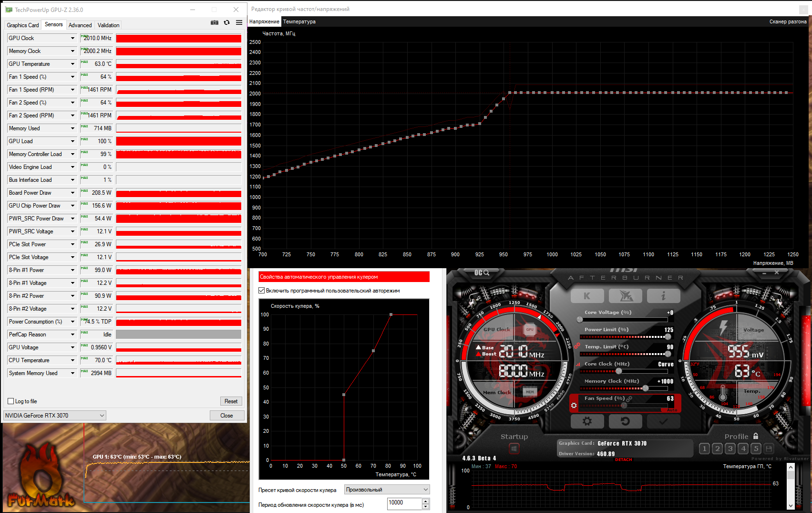This screenshot has height=513, width=812.
Task: Open the Afterburner OC Scanner icon
Action: [482, 272]
